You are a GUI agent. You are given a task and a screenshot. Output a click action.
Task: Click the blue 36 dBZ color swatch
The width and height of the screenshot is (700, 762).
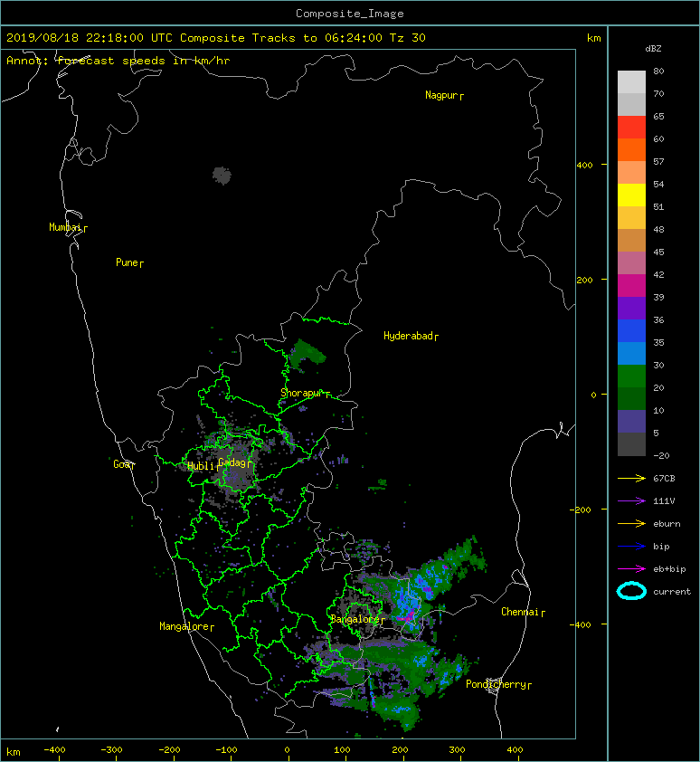point(631,330)
